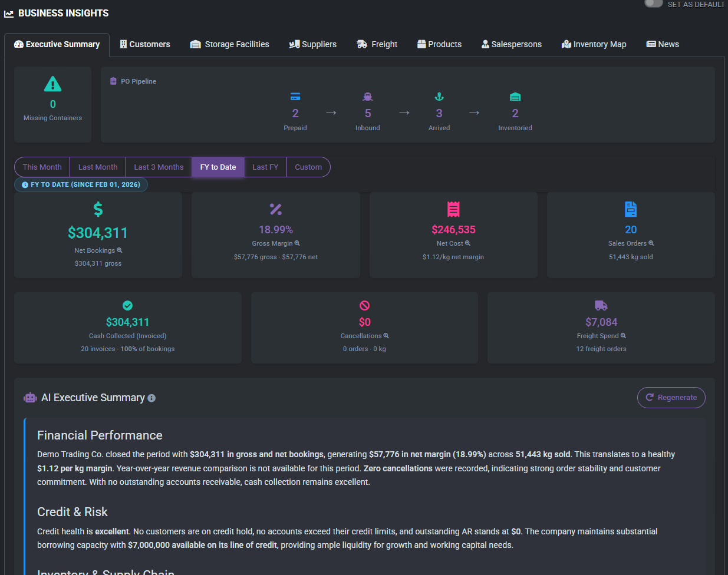728x575 pixels.
Task: Drill into Gross Margin via magnifier icon
Action: click(297, 243)
